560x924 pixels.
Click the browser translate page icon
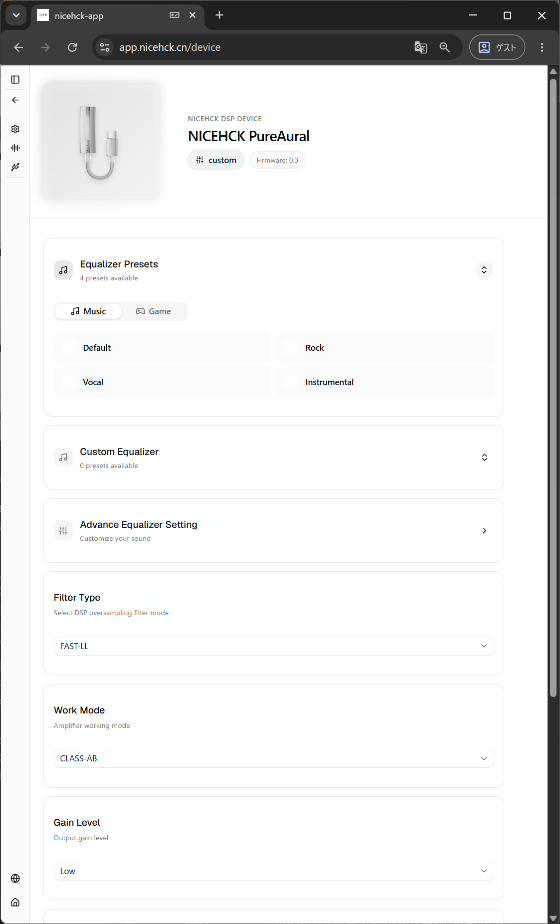[x=421, y=47]
